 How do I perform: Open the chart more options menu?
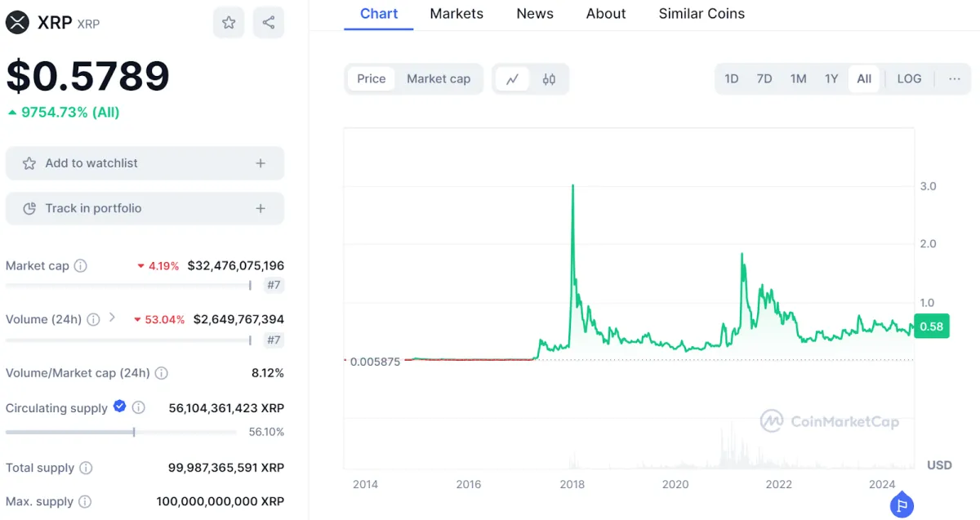(x=955, y=79)
